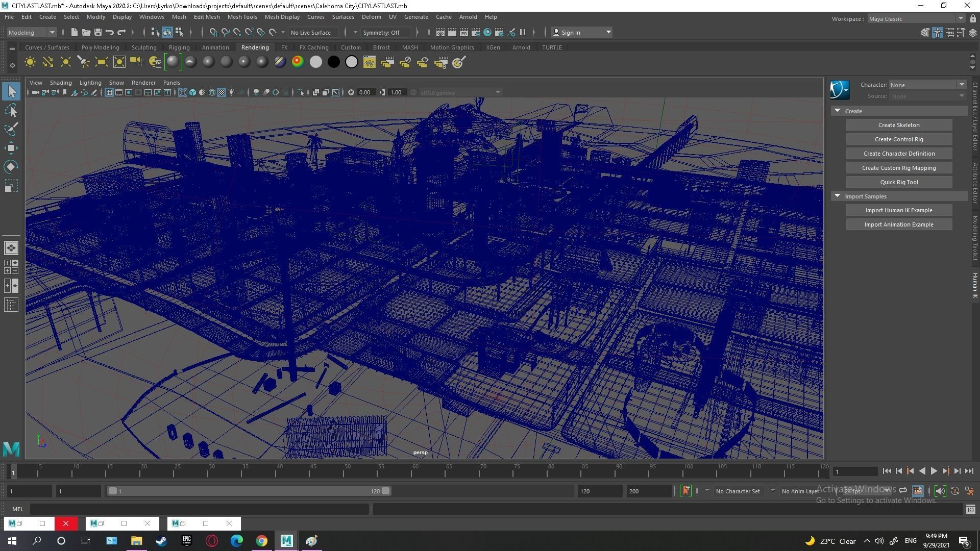Select the Lasso tool in the toolbox
This screenshot has width=980, height=551.
tap(11, 110)
